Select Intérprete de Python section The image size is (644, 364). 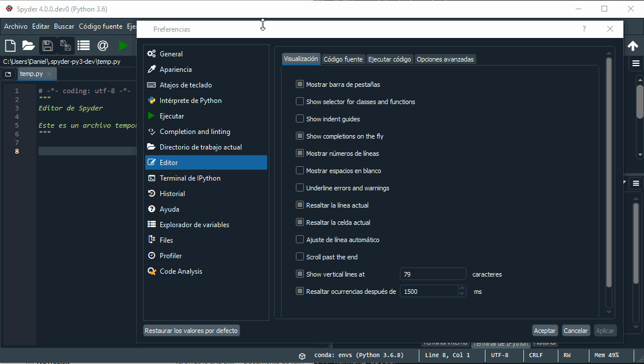(206, 101)
